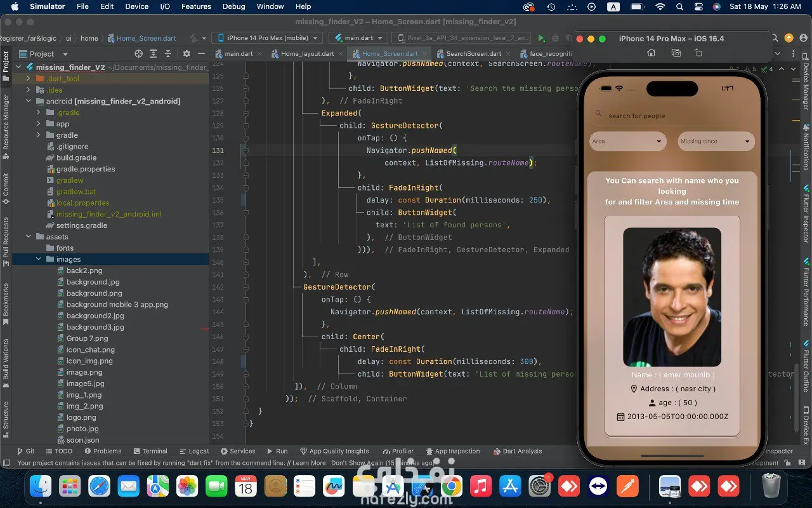Viewport: 812px width, 508px height.
Task: Select build.gradle in the project tree
Action: [x=76, y=157]
